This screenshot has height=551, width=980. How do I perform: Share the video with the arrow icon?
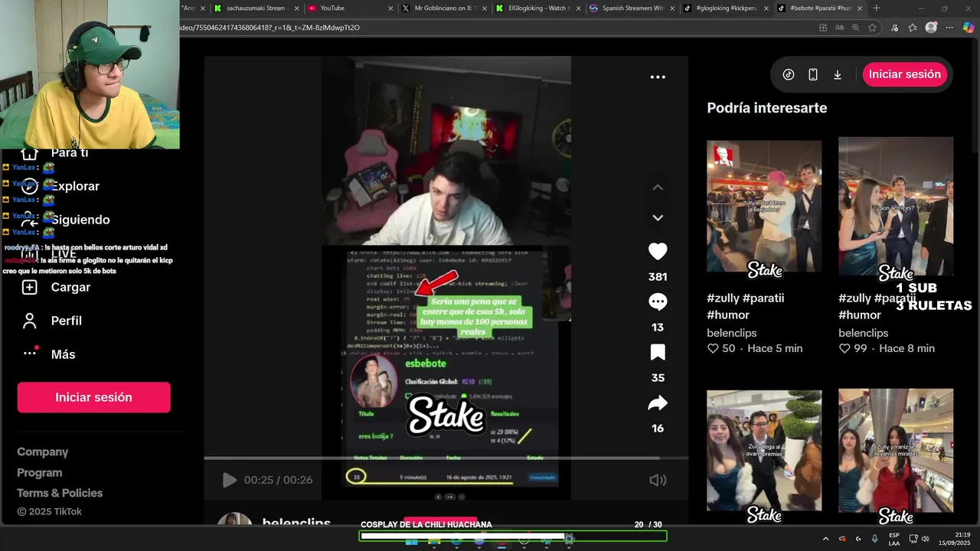[x=658, y=403]
